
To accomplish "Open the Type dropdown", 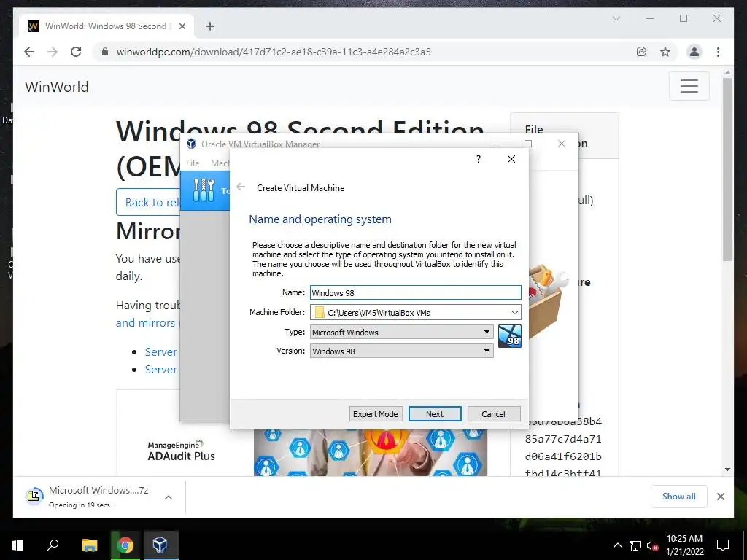I will coord(401,332).
